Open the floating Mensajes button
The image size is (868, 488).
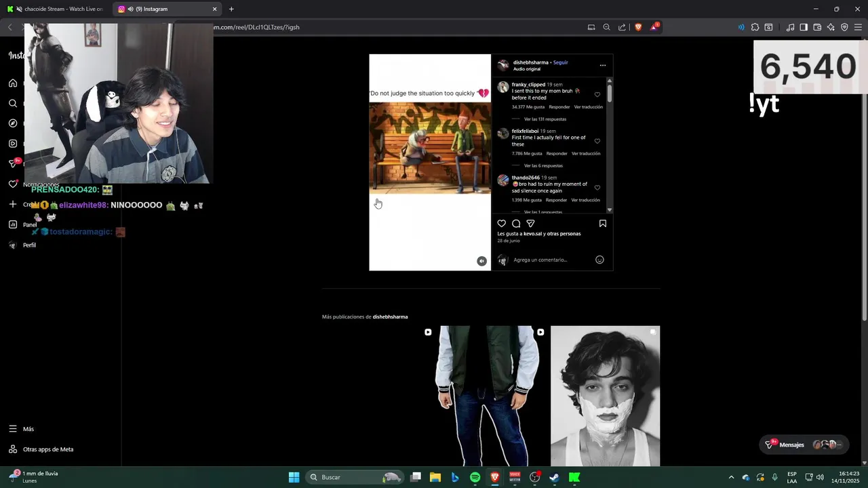[x=804, y=445]
